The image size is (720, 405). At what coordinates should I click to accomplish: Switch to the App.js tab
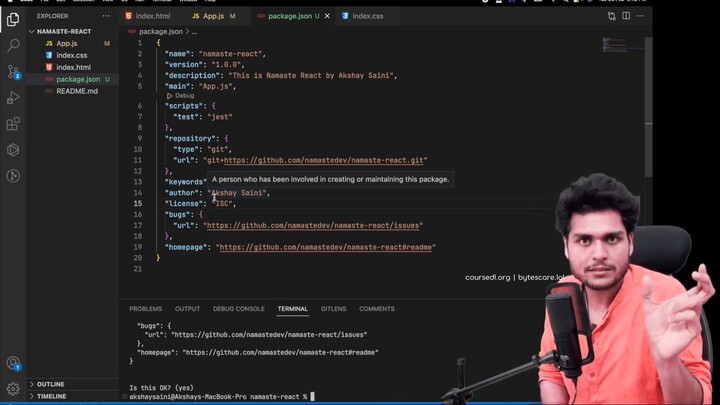tap(214, 16)
